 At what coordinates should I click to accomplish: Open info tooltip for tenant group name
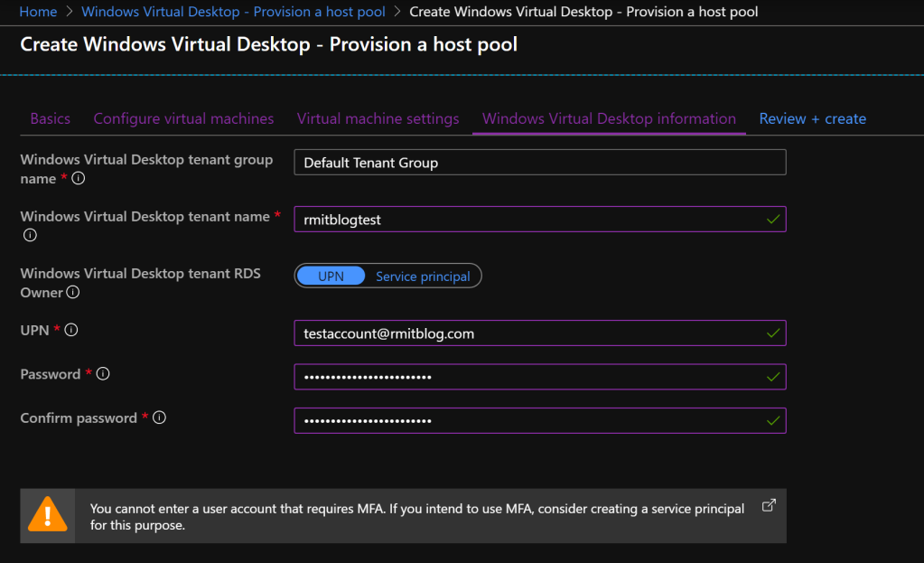pyautogui.click(x=79, y=178)
